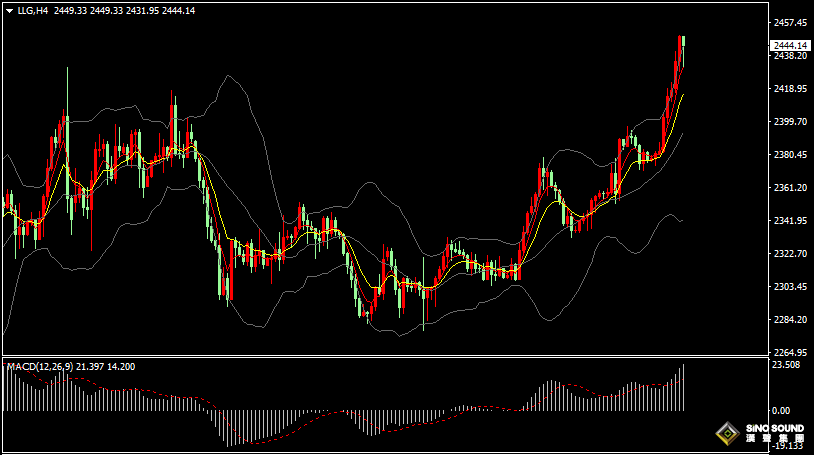Click the 23.508 MACD scale label
814x455 pixels.
785,366
